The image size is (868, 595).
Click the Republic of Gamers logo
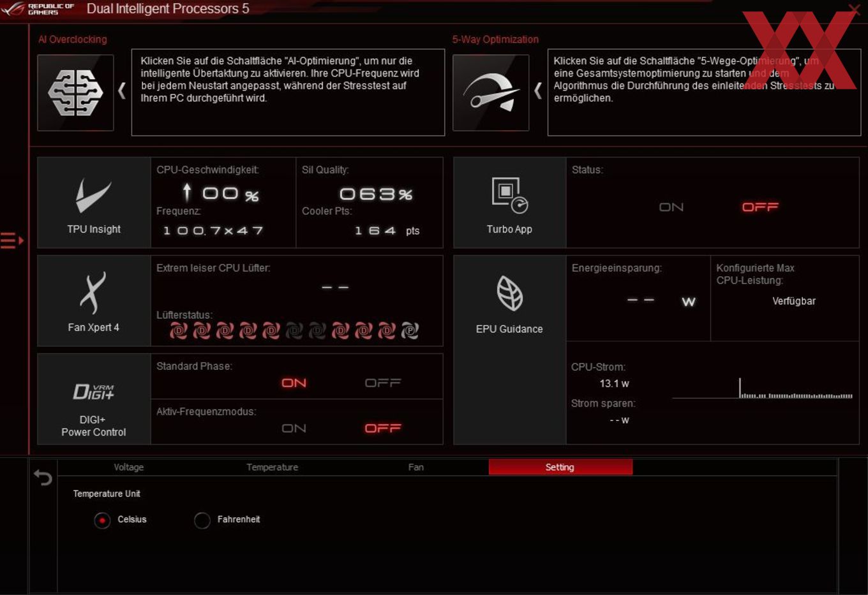click(38, 9)
